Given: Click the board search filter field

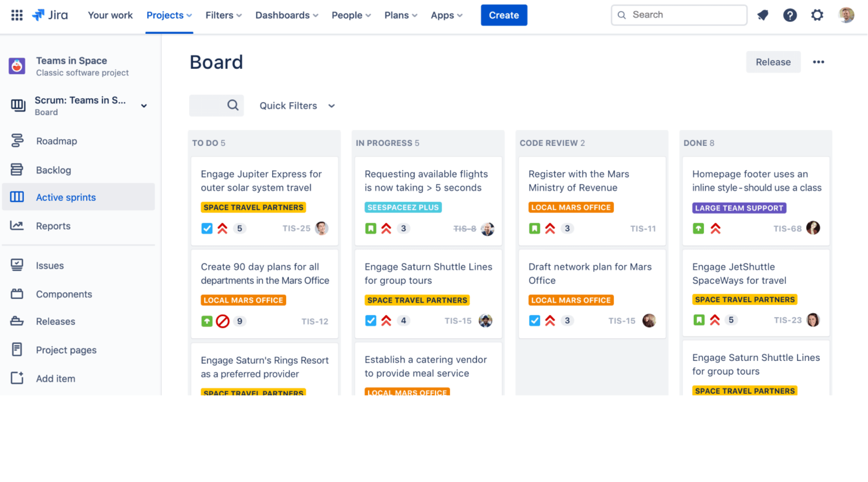Looking at the screenshot, I should tap(216, 105).
